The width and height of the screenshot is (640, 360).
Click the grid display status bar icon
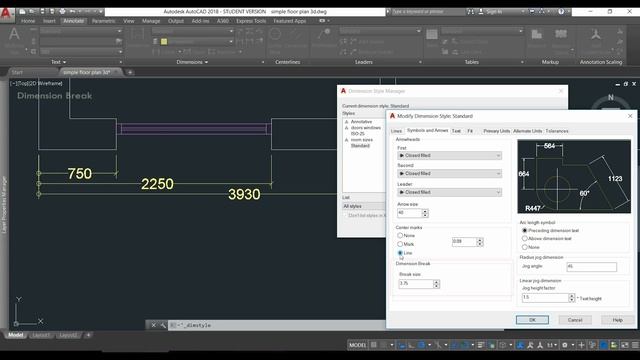click(x=373, y=345)
